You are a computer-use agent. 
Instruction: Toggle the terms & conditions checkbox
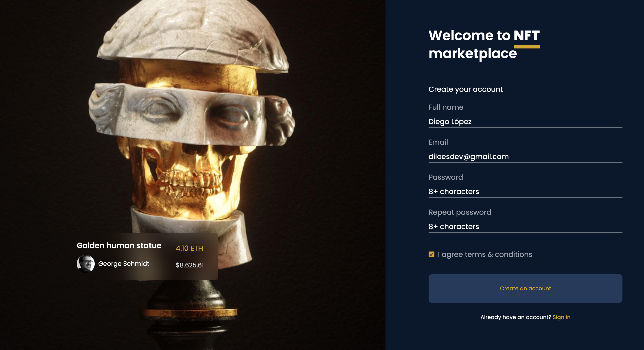click(x=431, y=254)
